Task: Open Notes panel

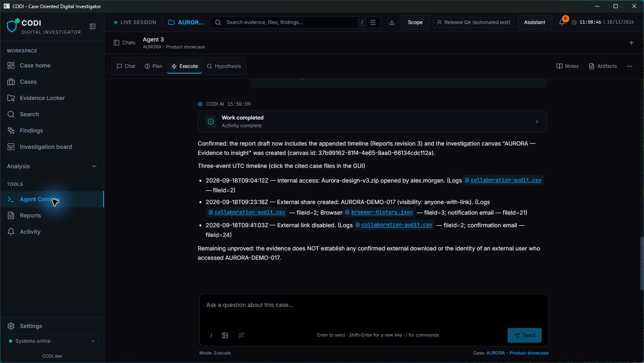Action: (567, 66)
